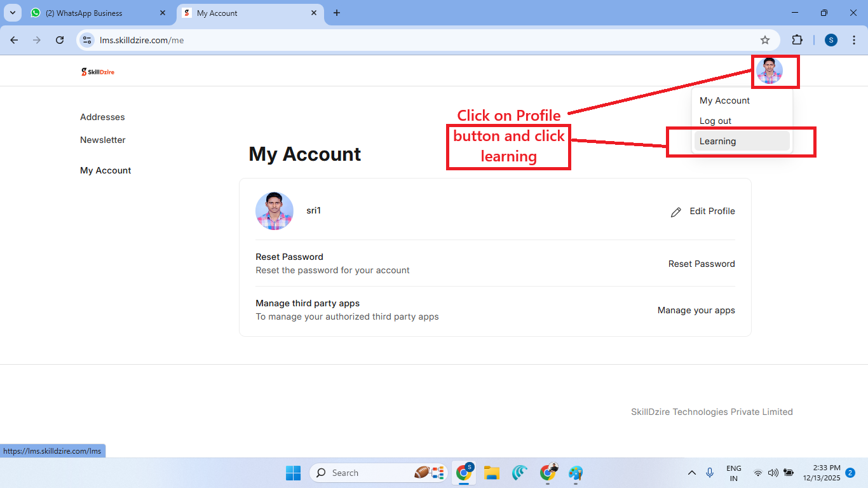
Task: Select Newsletter in the sidebar
Action: click(102, 140)
